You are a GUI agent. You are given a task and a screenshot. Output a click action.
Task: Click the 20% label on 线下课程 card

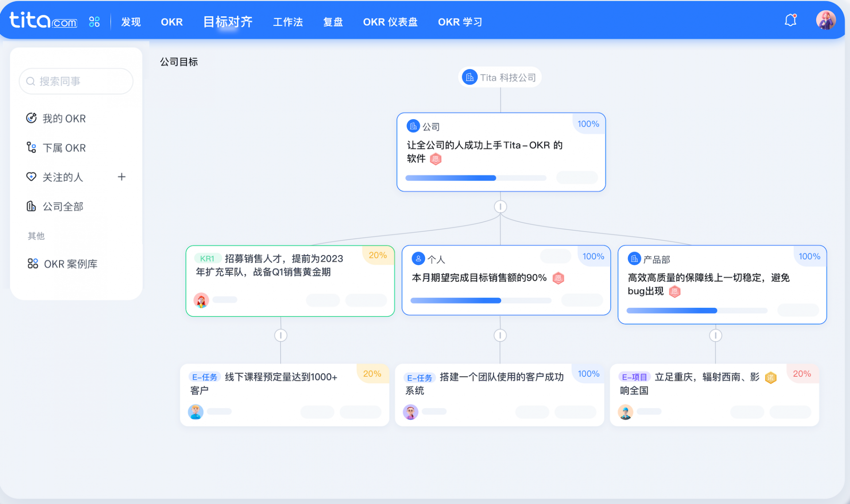(372, 374)
